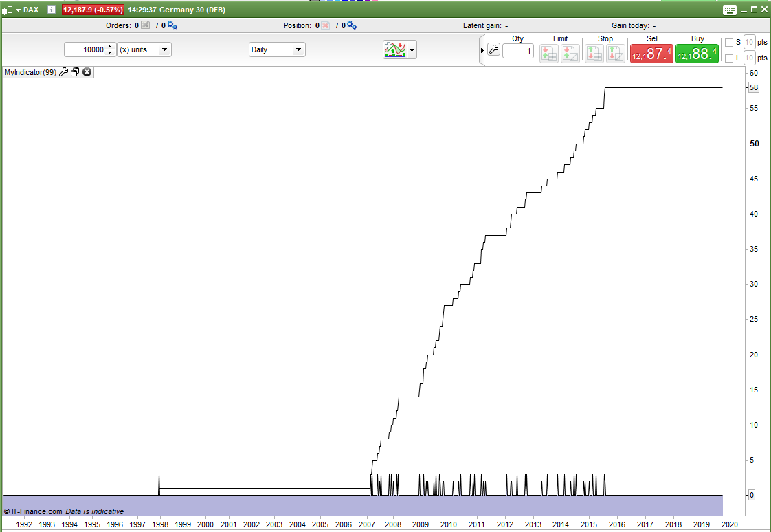Open the Position settings gears icon
This screenshot has width=771, height=532.
click(352, 25)
